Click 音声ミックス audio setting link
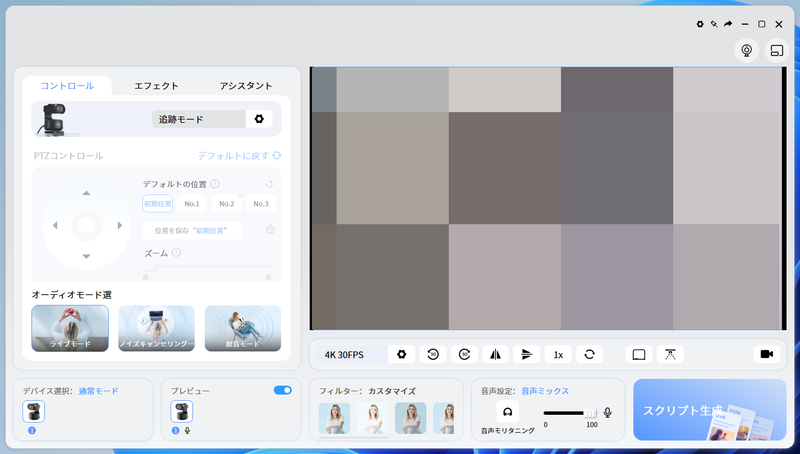800x454 pixels. [x=545, y=391]
